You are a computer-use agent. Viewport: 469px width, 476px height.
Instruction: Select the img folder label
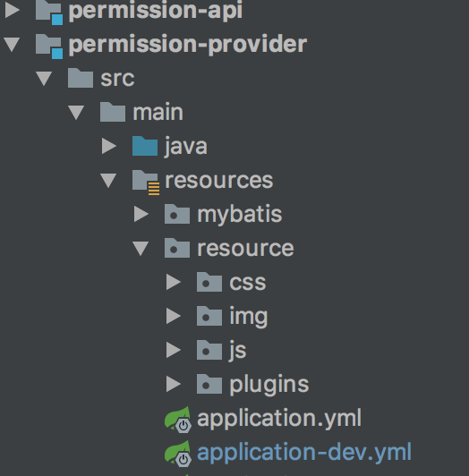pyautogui.click(x=249, y=317)
